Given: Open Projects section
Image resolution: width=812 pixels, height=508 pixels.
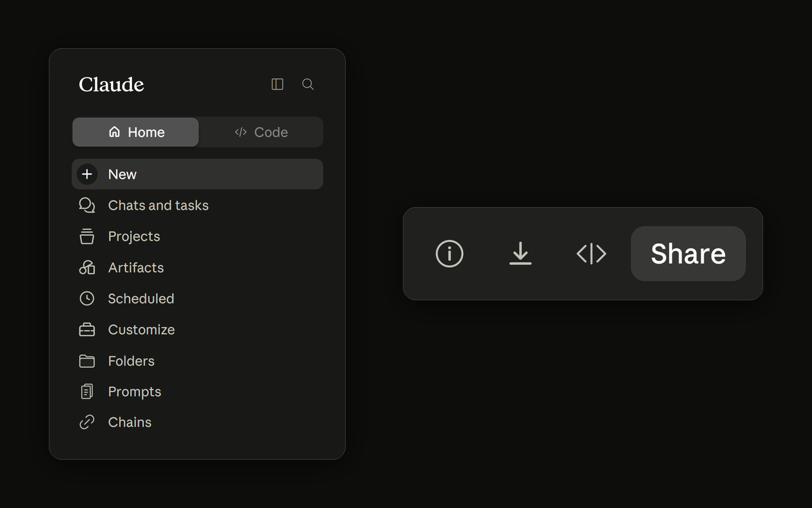Looking at the screenshot, I should [197, 236].
